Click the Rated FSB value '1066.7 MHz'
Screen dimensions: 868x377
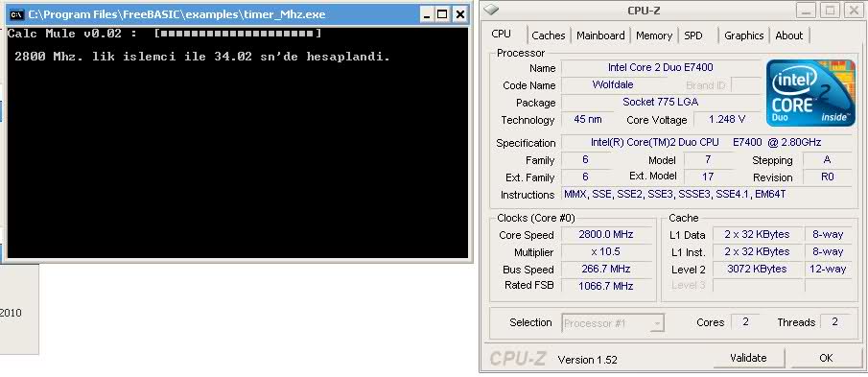point(606,286)
